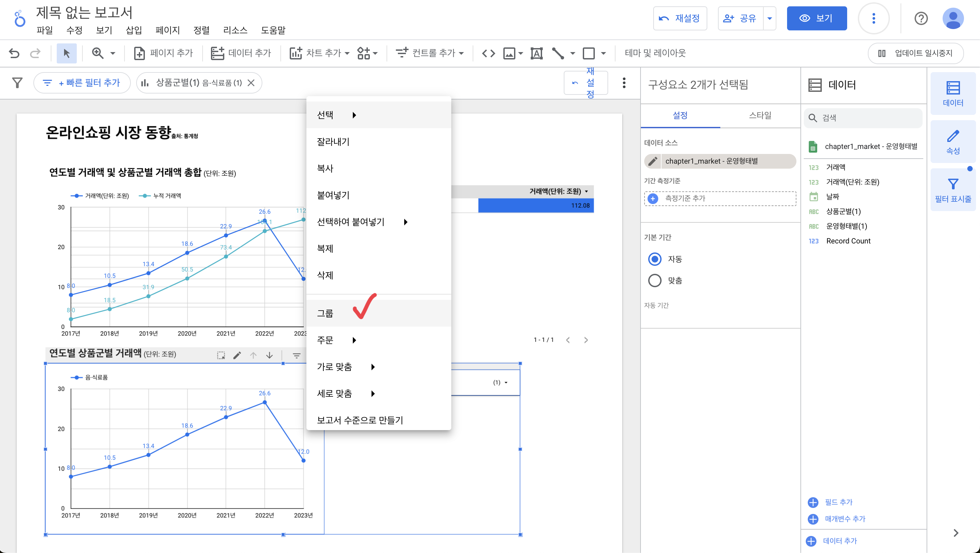Open the share options dropdown arrow next to 공유

[769, 18]
